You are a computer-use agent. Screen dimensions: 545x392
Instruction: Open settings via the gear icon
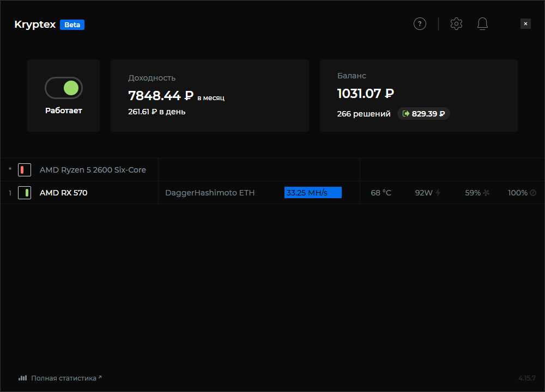click(x=456, y=23)
